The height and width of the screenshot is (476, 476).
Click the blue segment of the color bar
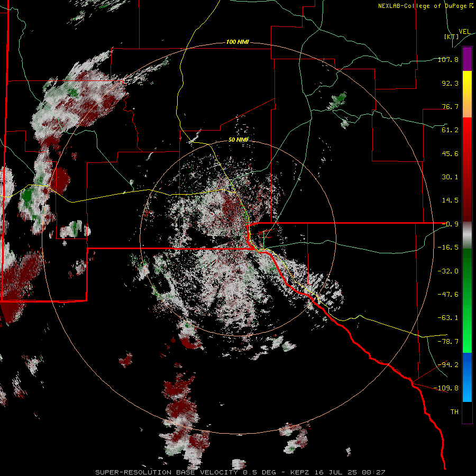(x=467, y=377)
